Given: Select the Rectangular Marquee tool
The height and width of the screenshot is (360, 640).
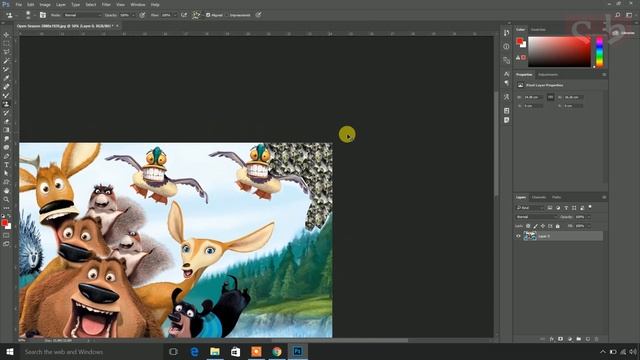Looking at the screenshot, I should point(6,43).
